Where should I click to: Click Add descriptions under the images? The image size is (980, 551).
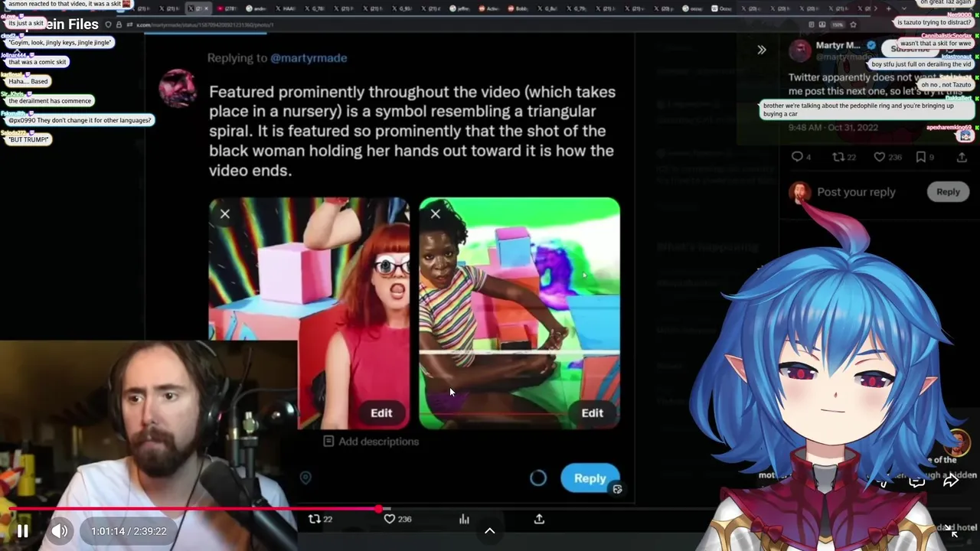(378, 442)
